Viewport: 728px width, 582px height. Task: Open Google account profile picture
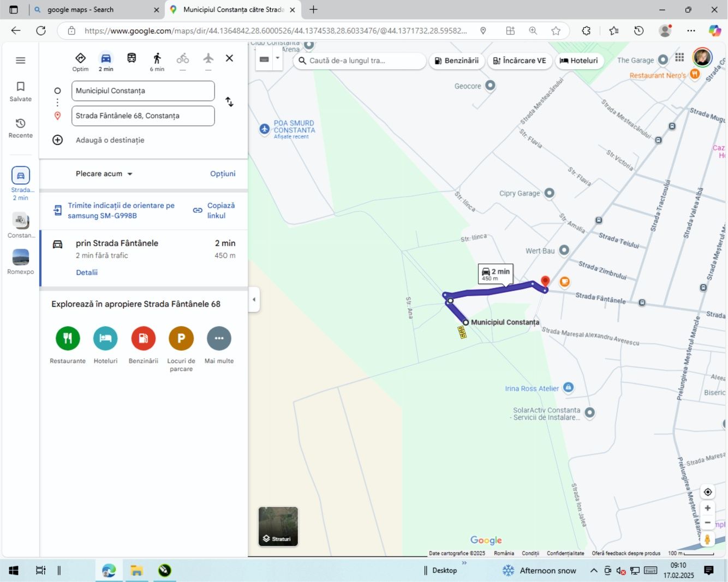click(x=702, y=57)
